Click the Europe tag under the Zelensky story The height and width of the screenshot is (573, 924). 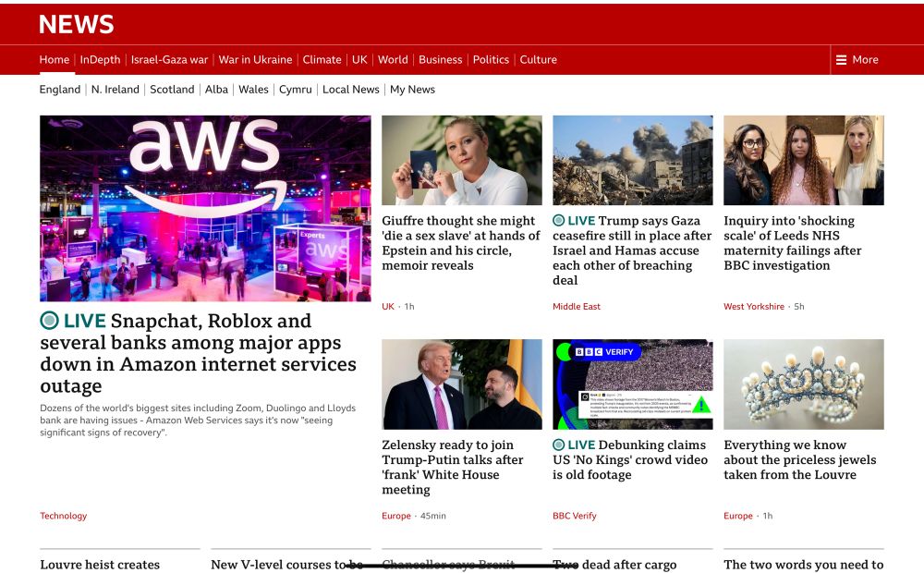coord(396,516)
